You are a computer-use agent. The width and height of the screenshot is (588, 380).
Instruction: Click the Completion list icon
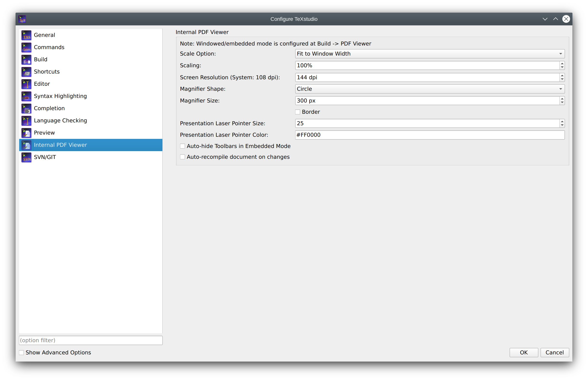pyautogui.click(x=26, y=108)
